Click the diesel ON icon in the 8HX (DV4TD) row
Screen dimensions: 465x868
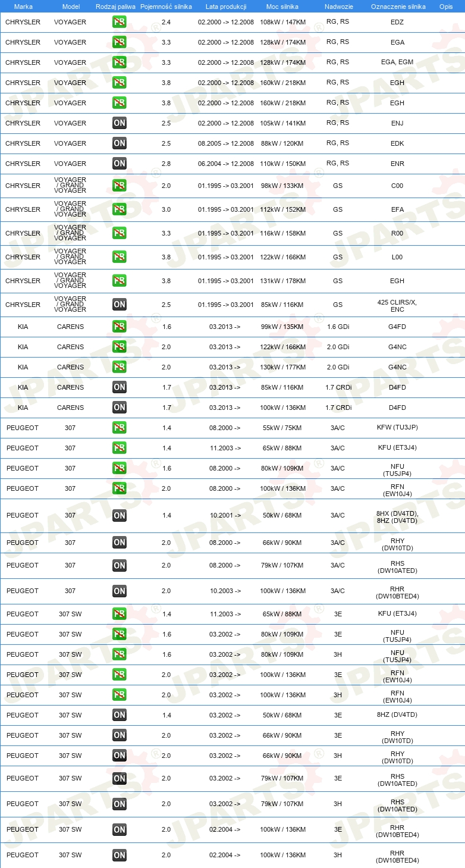120,515
